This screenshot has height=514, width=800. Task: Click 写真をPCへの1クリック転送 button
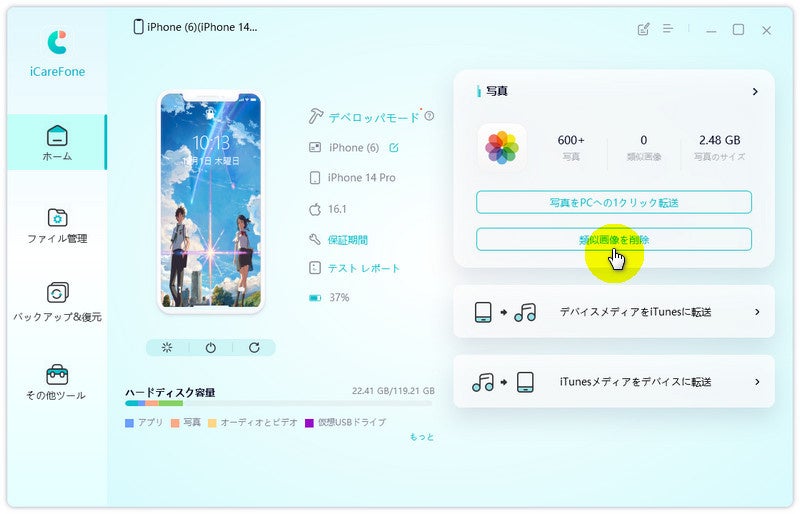click(x=614, y=203)
